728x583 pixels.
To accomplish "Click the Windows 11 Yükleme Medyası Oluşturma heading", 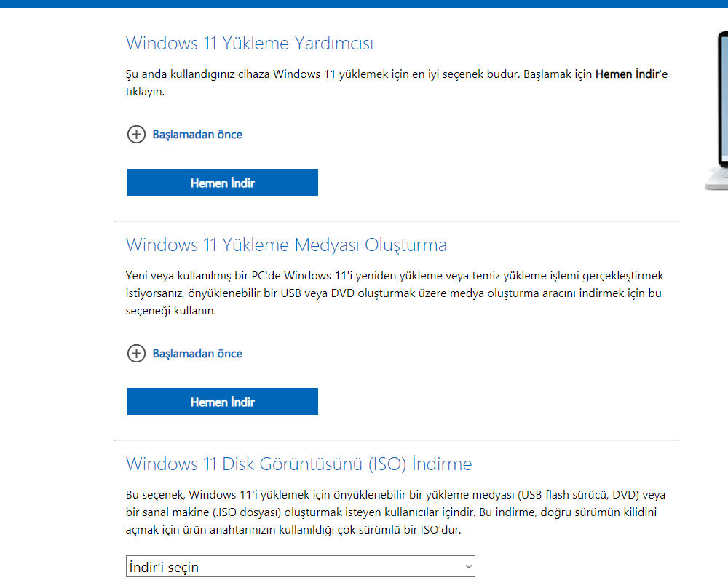I will (x=286, y=245).
